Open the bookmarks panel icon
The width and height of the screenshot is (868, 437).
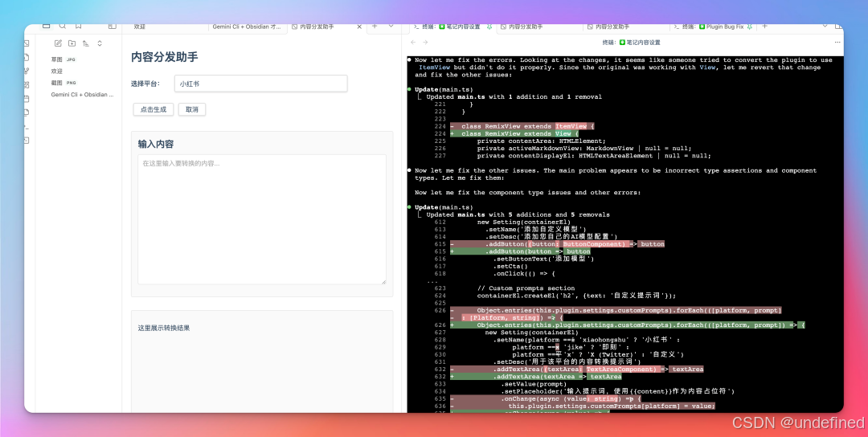[79, 26]
